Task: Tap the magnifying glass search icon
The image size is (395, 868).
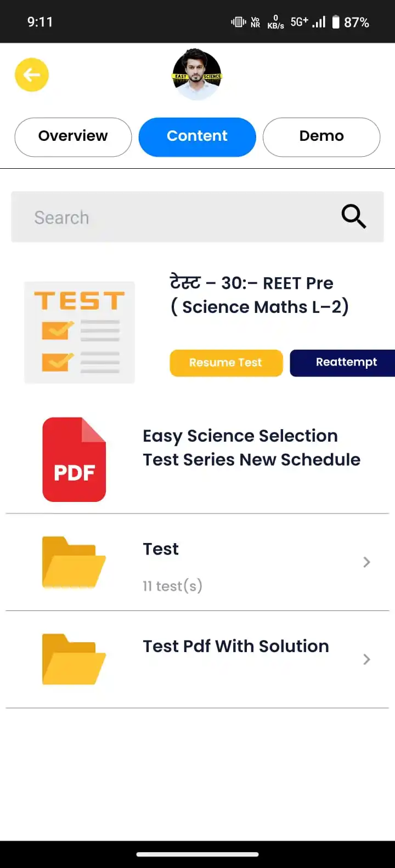Action: point(354,216)
